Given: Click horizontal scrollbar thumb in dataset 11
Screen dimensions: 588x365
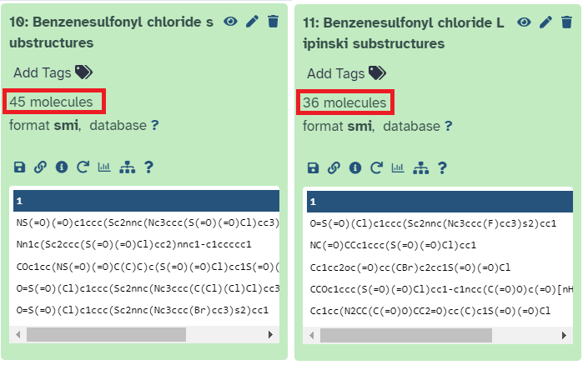Looking at the screenshot, I should coord(406,335).
